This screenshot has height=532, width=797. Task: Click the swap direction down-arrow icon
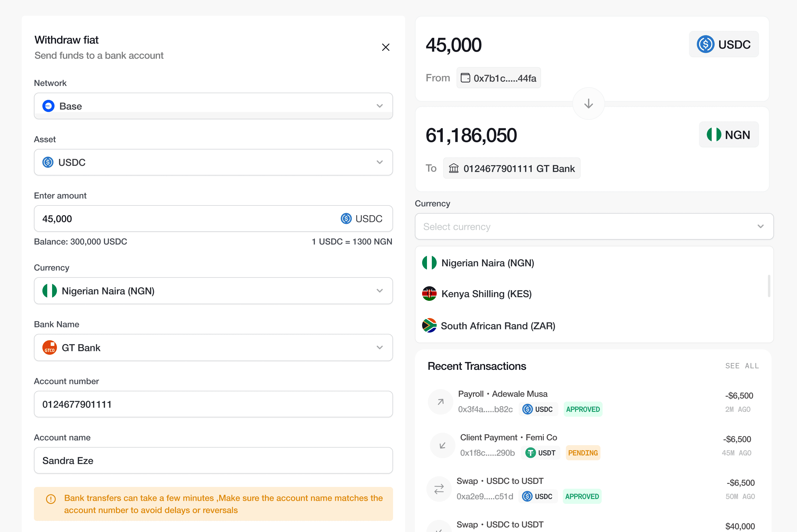[588, 103]
